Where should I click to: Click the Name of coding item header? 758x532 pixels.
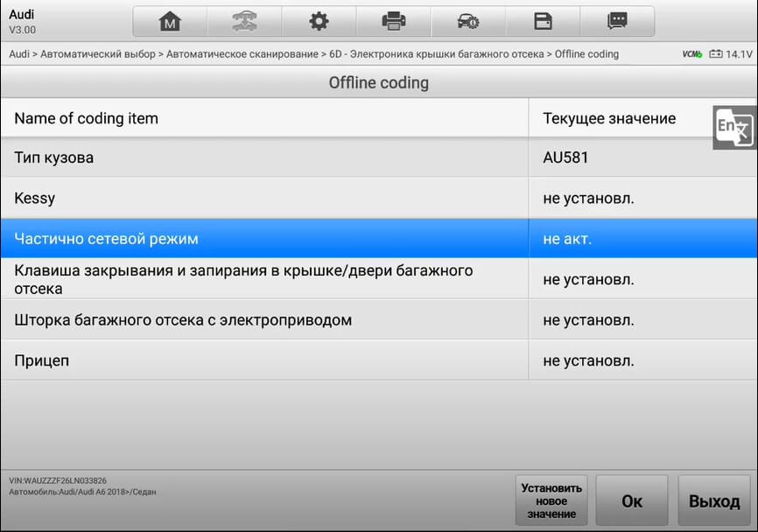click(264, 118)
